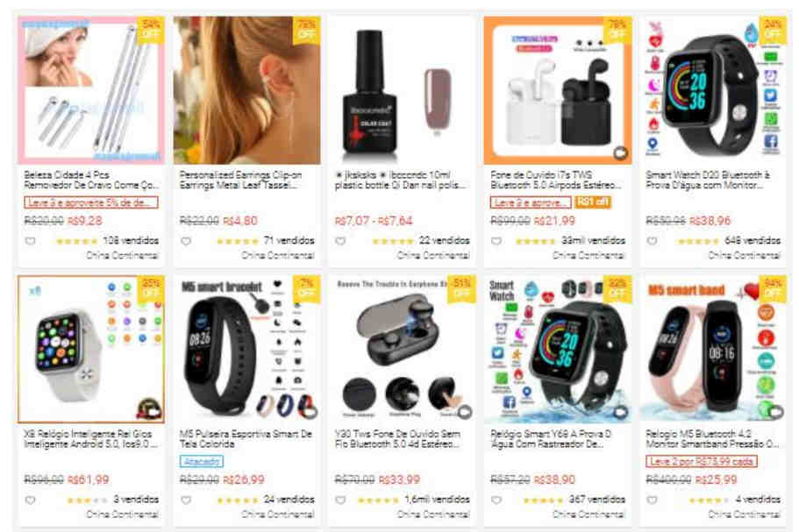Favorite the X8 smartwatch with heart icon
The width and height of the screenshot is (799, 532).
(x=31, y=500)
